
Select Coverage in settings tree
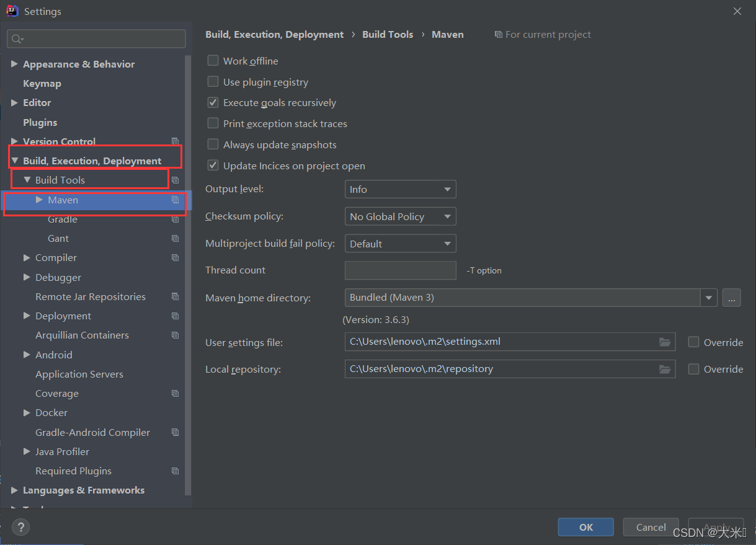point(57,393)
